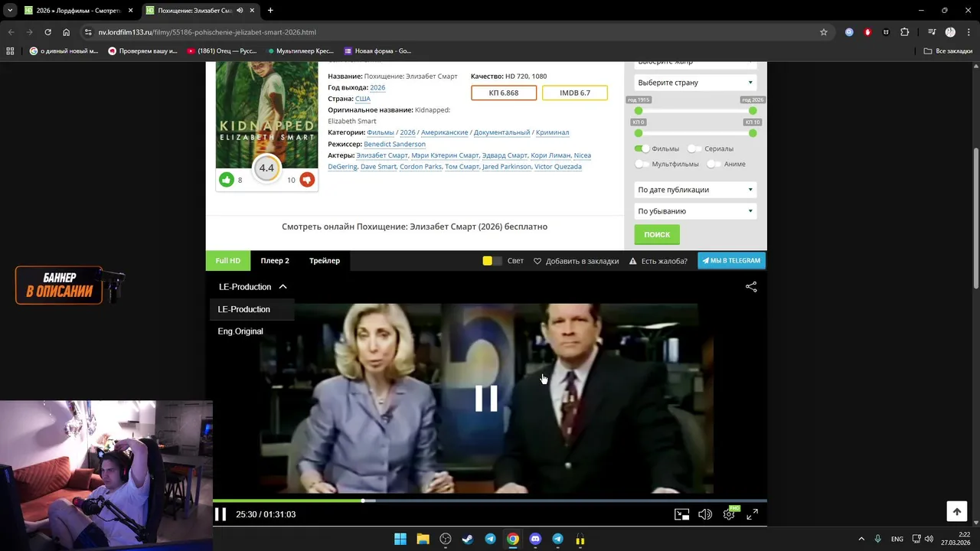Open OBS Studio from the taskbar

pos(446,539)
